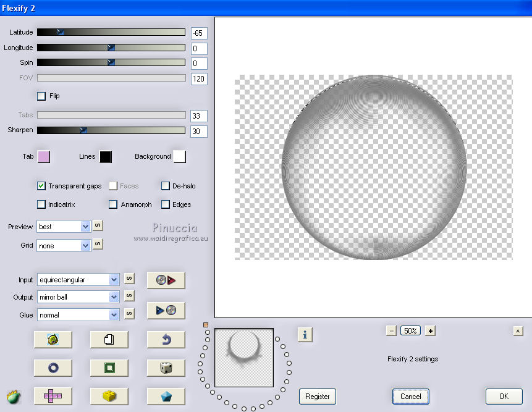Open the Background color swatch
532x412 pixels.
179,157
